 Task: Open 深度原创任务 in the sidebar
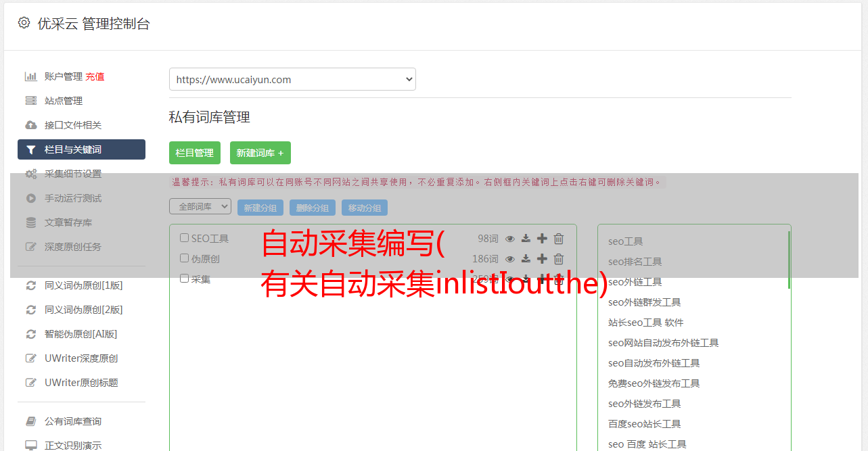coord(73,247)
